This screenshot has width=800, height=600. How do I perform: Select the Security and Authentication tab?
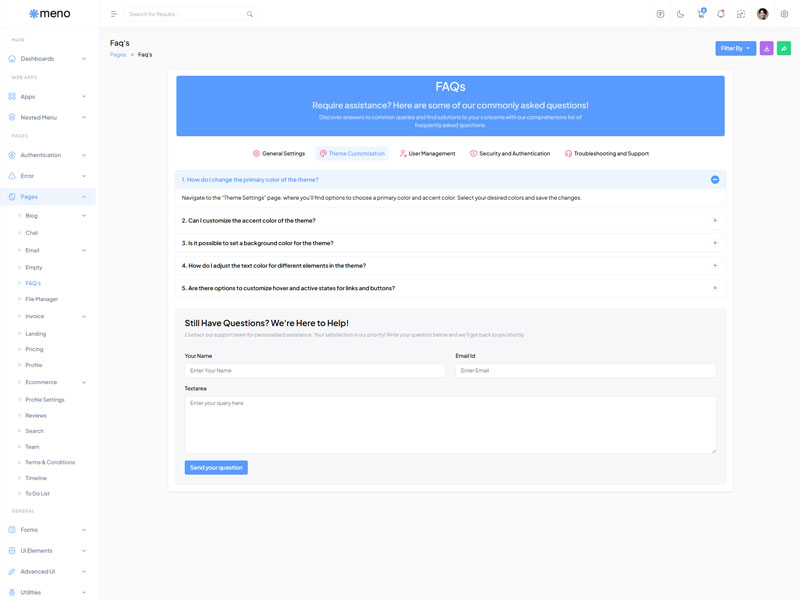(x=510, y=154)
